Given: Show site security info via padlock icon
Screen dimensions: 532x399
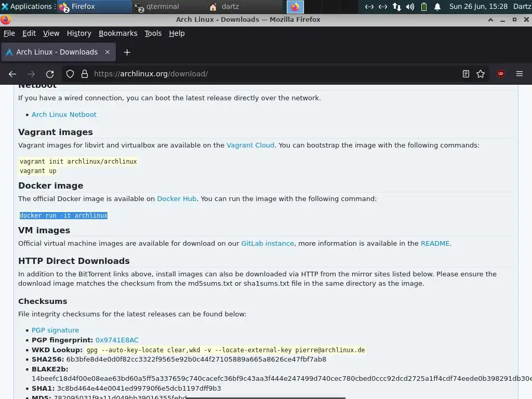Looking at the screenshot, I should [x=85, y=74].
